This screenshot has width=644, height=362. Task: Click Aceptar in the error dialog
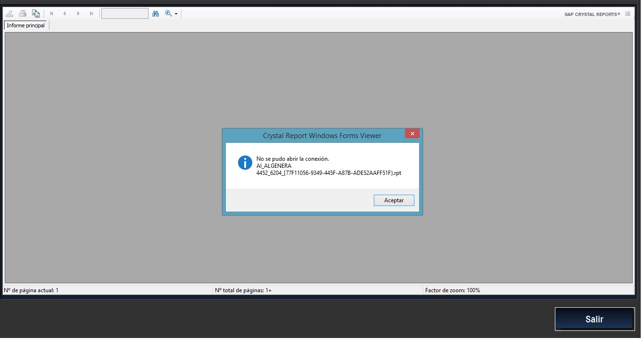pos(394,200)
